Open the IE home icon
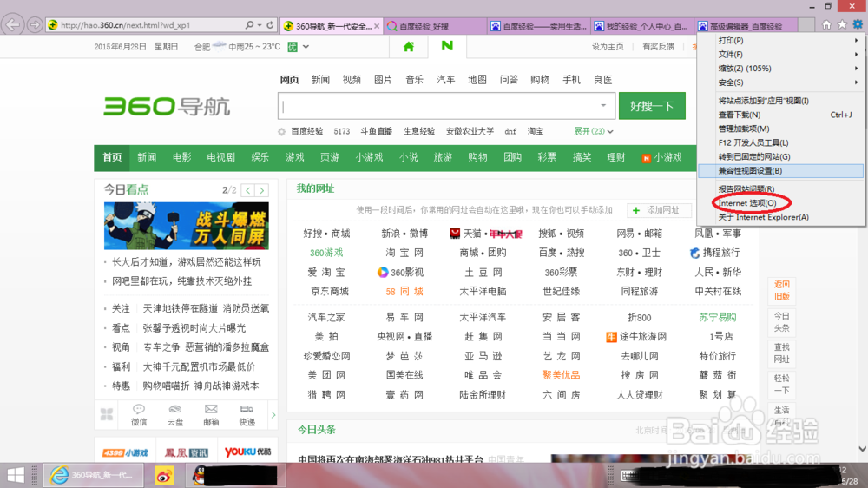Image resolution: width=868 pixels, height=488 pixels. [826, 25]
